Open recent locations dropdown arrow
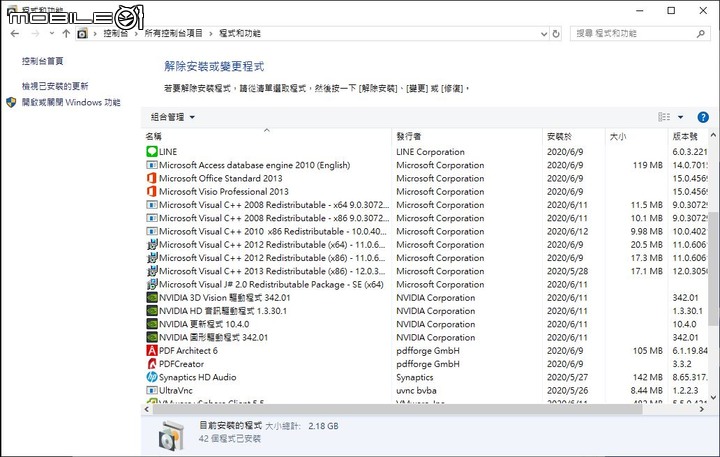 [51, 33]
